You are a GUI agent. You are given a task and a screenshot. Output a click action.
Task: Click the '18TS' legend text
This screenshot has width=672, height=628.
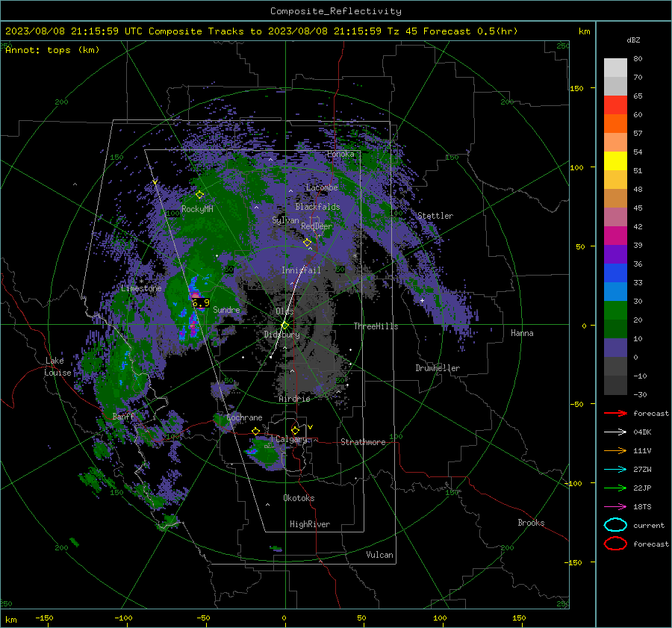(642, 507)
